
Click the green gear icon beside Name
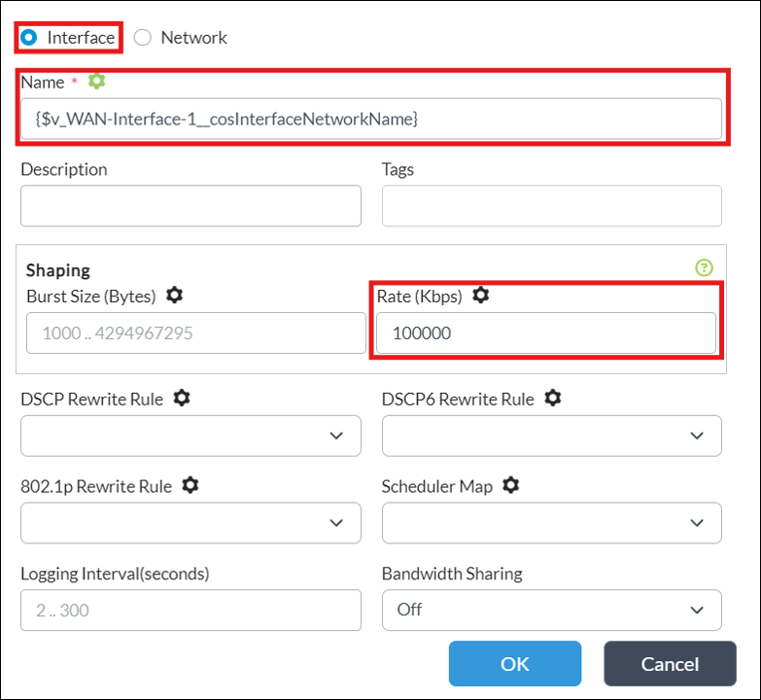(96, 81)
